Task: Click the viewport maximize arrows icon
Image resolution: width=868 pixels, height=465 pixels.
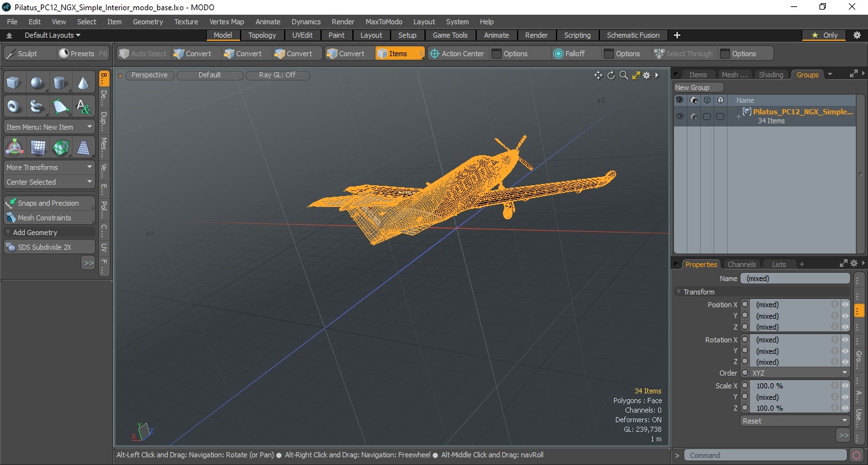Action: click(x=636, y=75)
